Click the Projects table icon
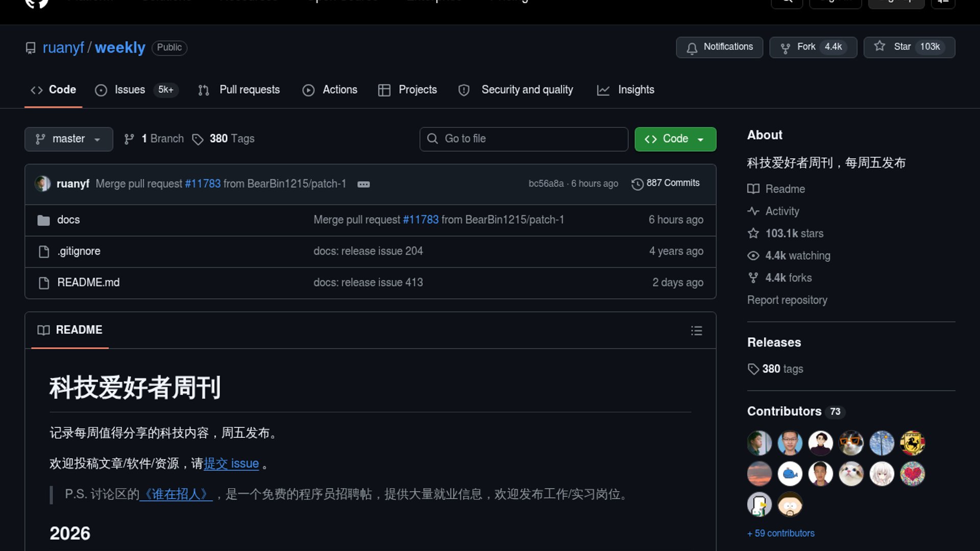The image size is (980, 551). click(x=384, y=90)
